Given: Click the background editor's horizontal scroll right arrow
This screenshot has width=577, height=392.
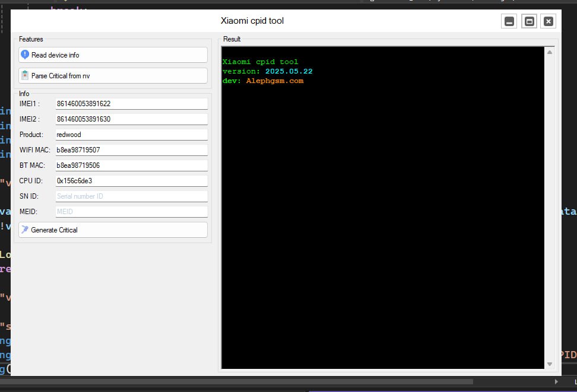Looking at the screenshot, I should tap(556, 381).
